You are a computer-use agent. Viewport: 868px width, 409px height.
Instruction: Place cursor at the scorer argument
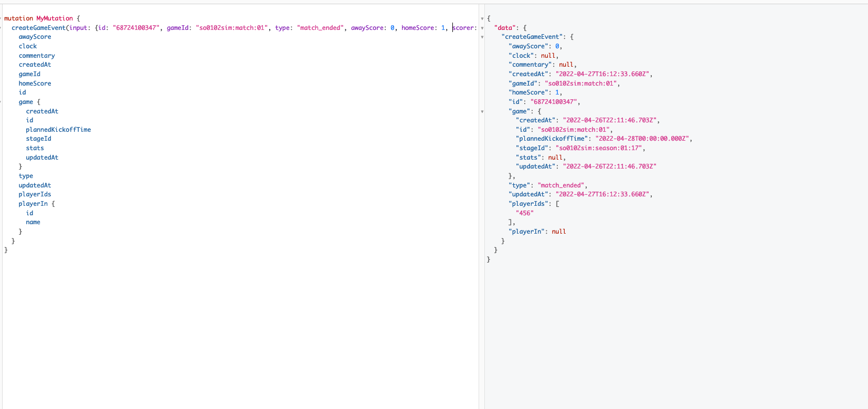[464, 28]
